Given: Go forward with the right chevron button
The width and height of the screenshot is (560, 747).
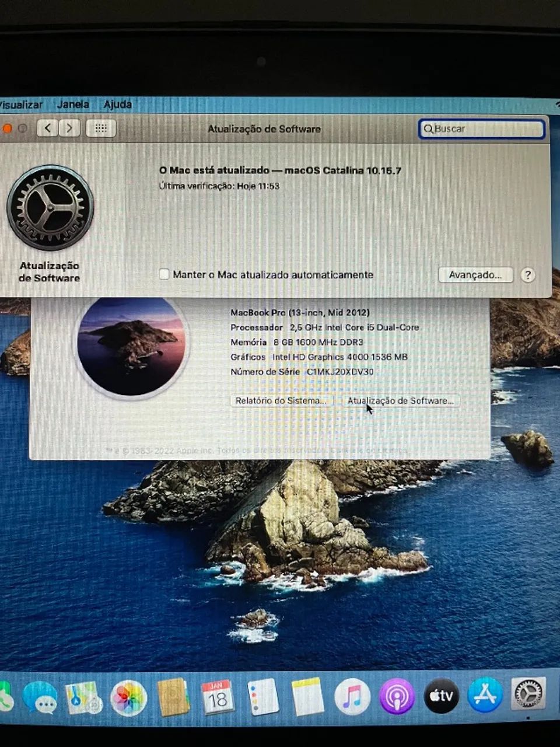Looking at the screenshot, I should click(69, 128).
